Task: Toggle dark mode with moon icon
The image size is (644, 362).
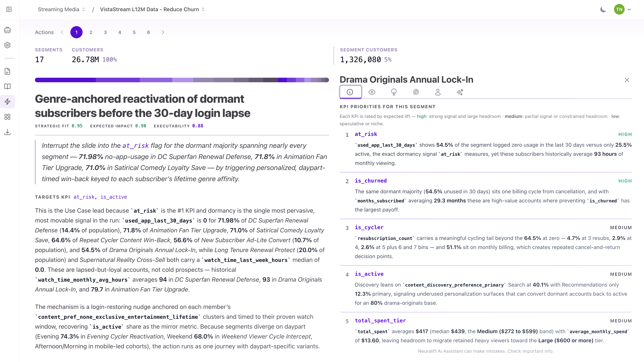Action: (603, 9)
